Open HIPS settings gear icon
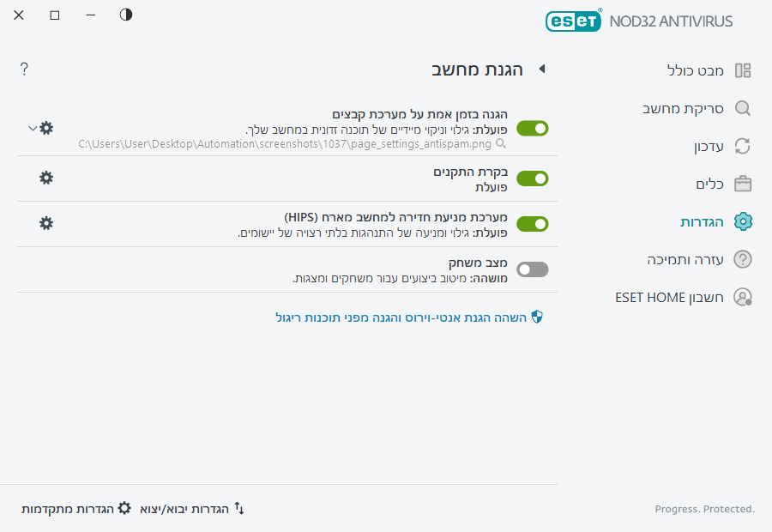This screenshot has width=772, height=532. [46, 223]
